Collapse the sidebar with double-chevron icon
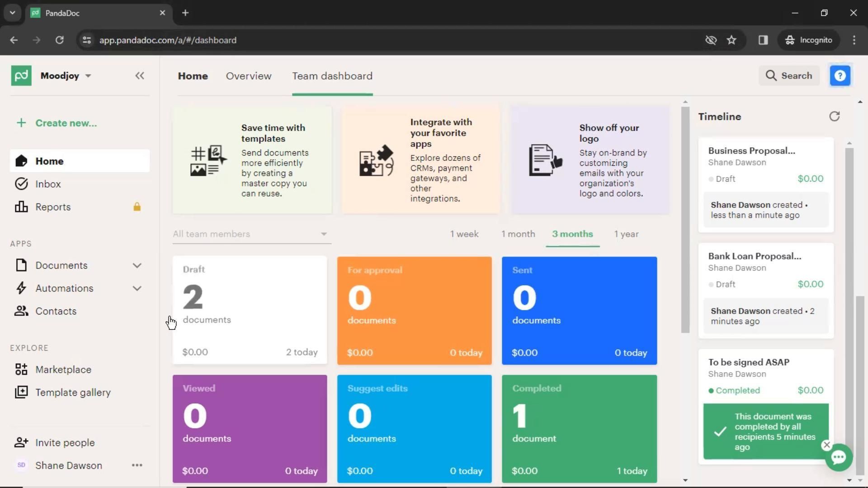868x488 pixels. coord(139,76)
